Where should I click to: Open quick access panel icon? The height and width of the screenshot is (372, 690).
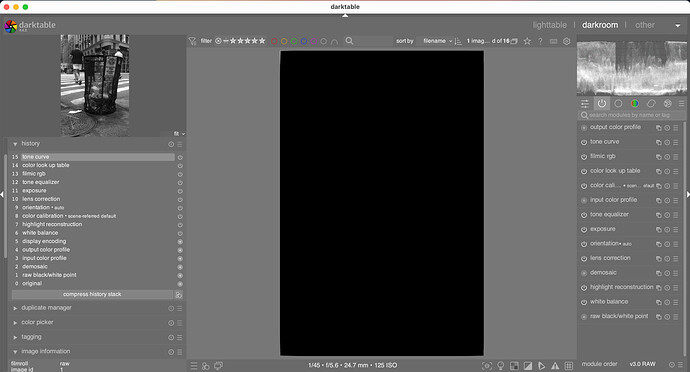tap(585, 103)
